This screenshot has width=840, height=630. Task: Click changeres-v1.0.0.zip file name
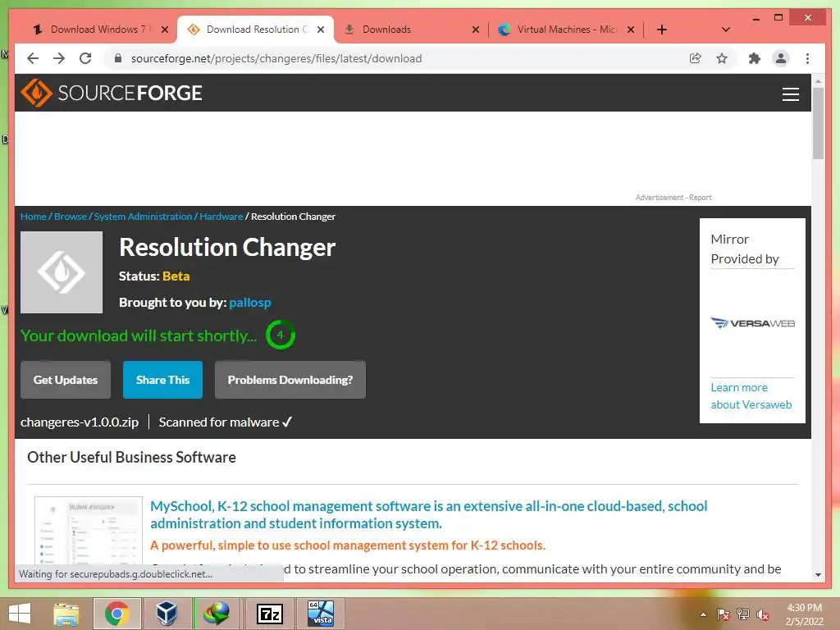[x=80, y=422]
